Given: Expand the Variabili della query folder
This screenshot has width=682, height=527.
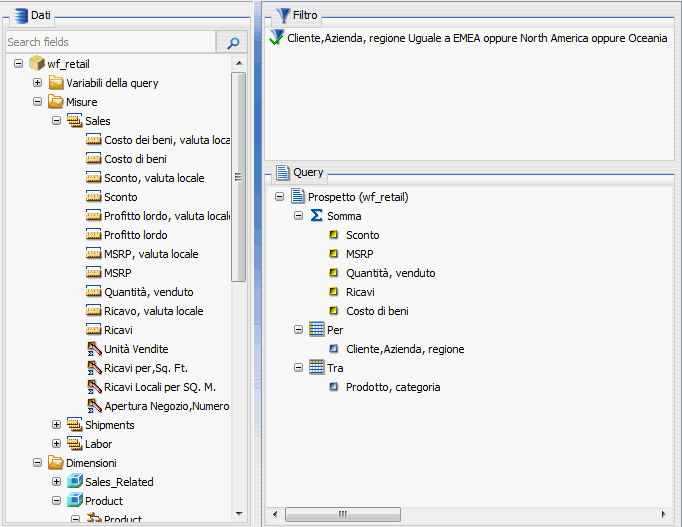Looking at the screenshot, I should click(x=37, y=83).
